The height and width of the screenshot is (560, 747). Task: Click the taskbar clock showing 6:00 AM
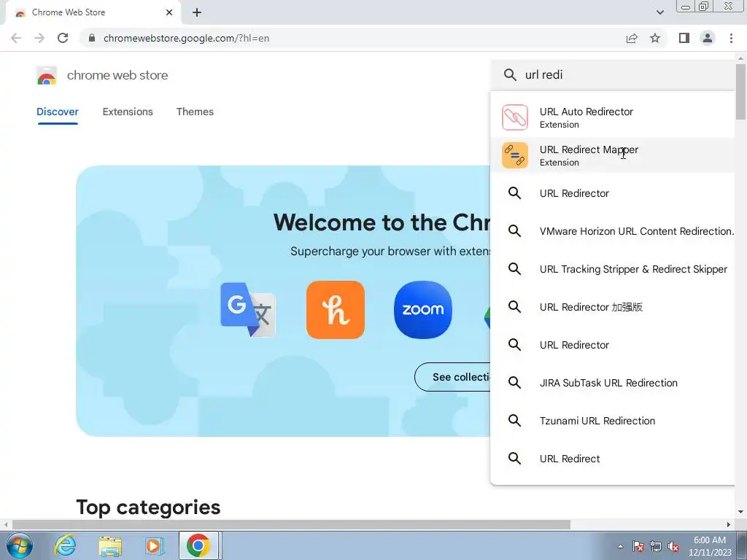710,546
